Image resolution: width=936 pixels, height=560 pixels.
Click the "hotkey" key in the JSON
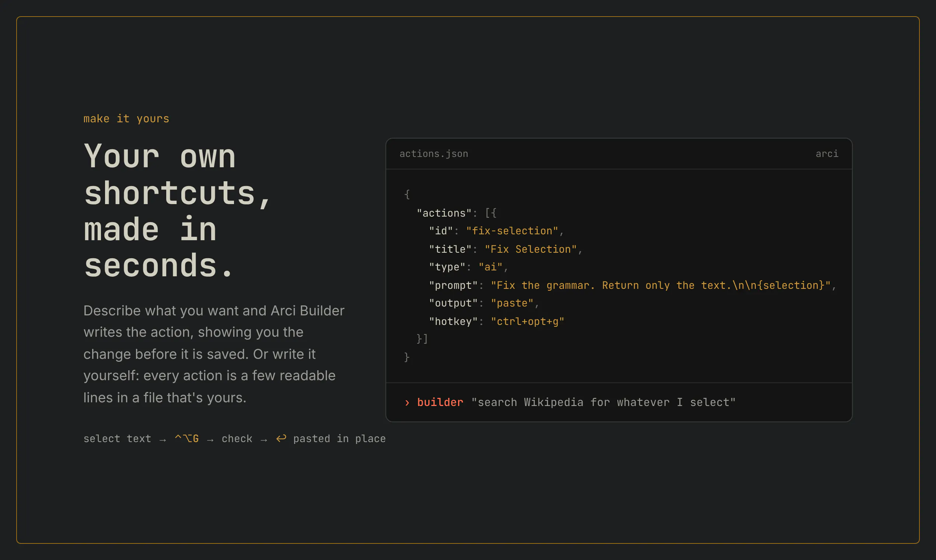click(x=453, y=321)
